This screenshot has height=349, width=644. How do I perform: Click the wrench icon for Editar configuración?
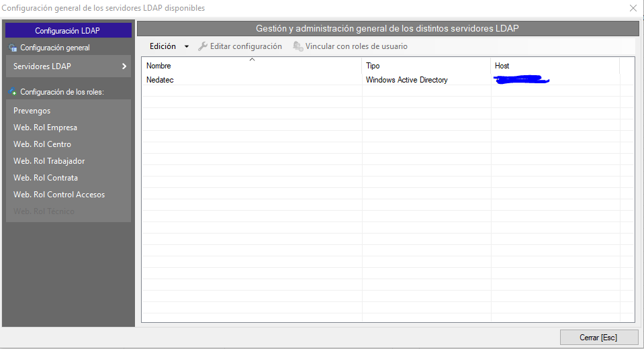(x=203, y=46)
